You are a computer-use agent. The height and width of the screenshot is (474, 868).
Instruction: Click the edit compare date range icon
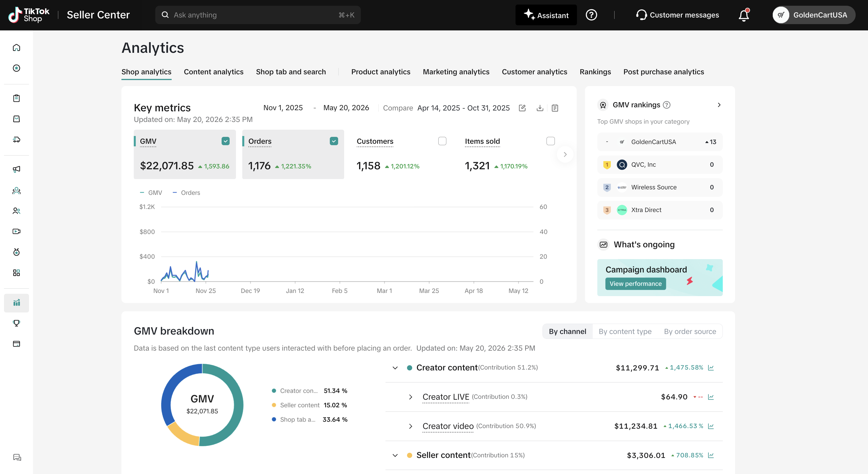pos(522,108)
